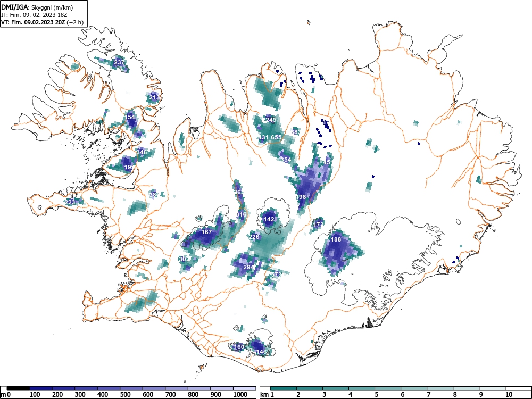Viewport: 532px width, 399px height.
Task: Click the visibility value 362
Action: [239, 193]
